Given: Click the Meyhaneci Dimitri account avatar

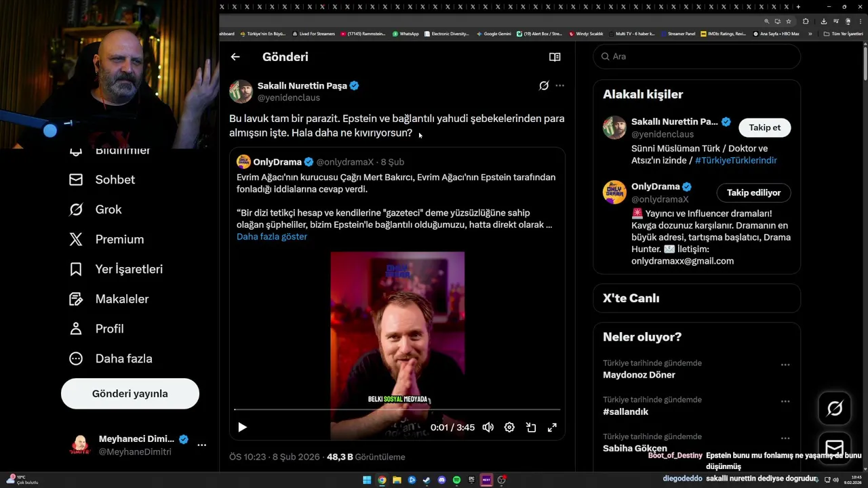Looking at the screenshot, I should click(x=80, y=445).
